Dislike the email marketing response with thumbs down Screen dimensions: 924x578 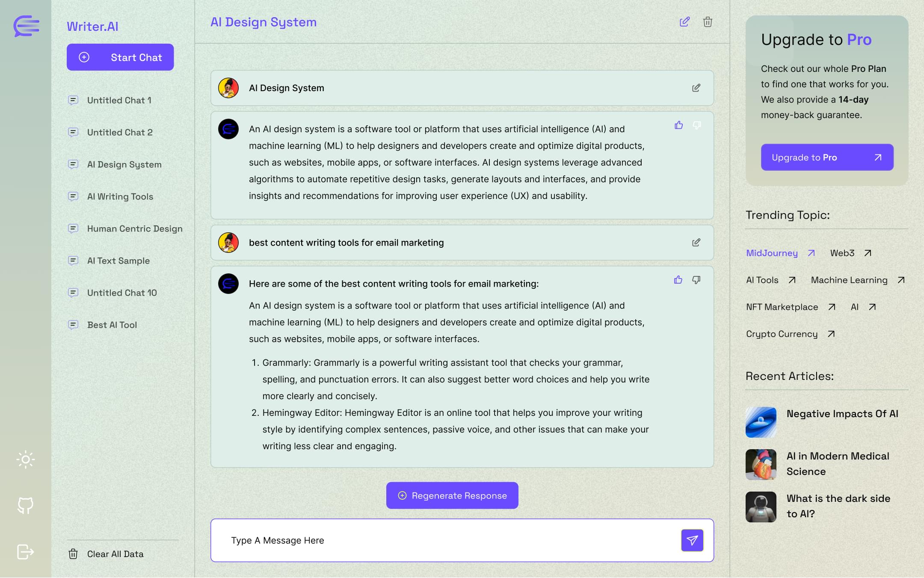[696, 280]
